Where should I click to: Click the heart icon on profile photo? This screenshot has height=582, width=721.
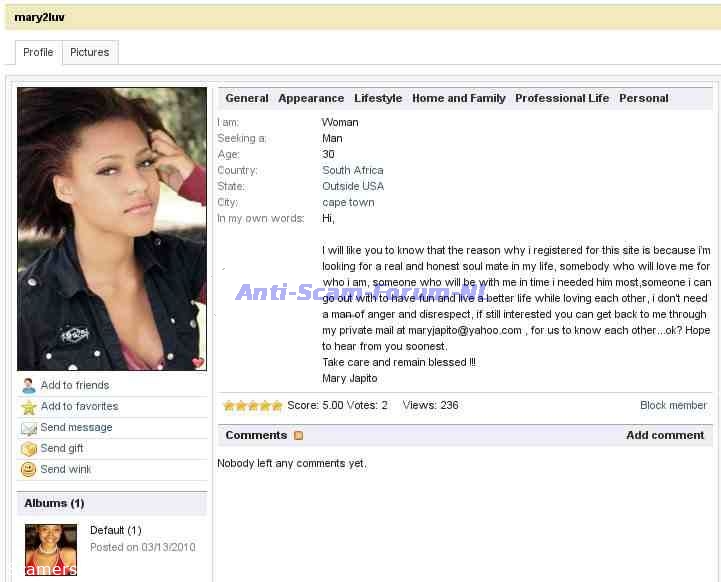[x=197, y=362]
